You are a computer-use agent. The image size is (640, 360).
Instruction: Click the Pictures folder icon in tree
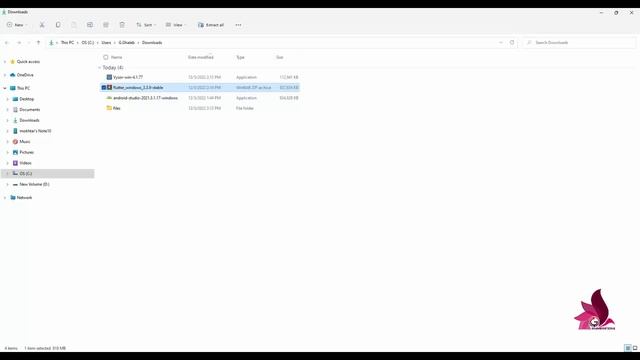(x=15, y=152)
